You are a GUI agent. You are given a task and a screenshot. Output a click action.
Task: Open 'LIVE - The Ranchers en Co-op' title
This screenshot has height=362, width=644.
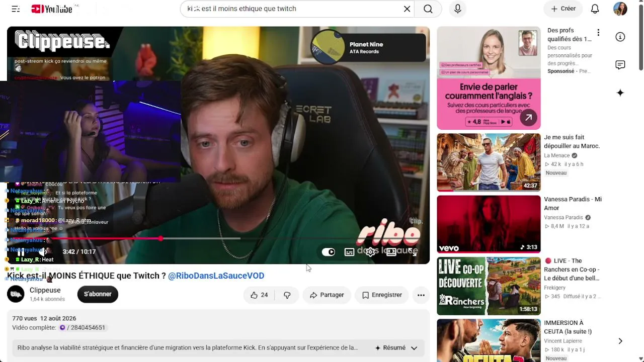572,269
